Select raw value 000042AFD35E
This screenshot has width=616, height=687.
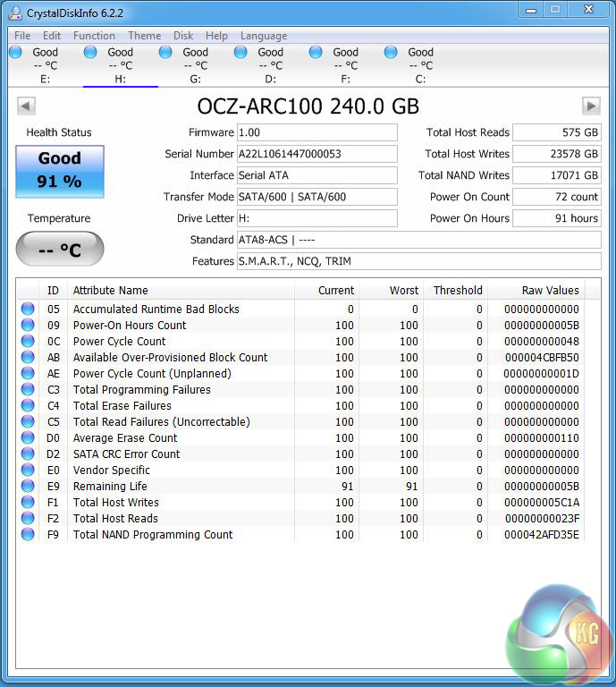(x=542, y=535)
